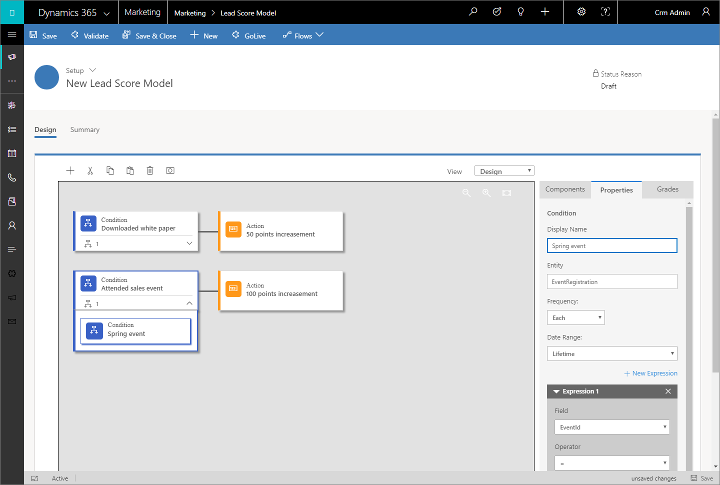Select the Downloaded white paper condition icon
The image size is (720, 485).
coord(89,224)
